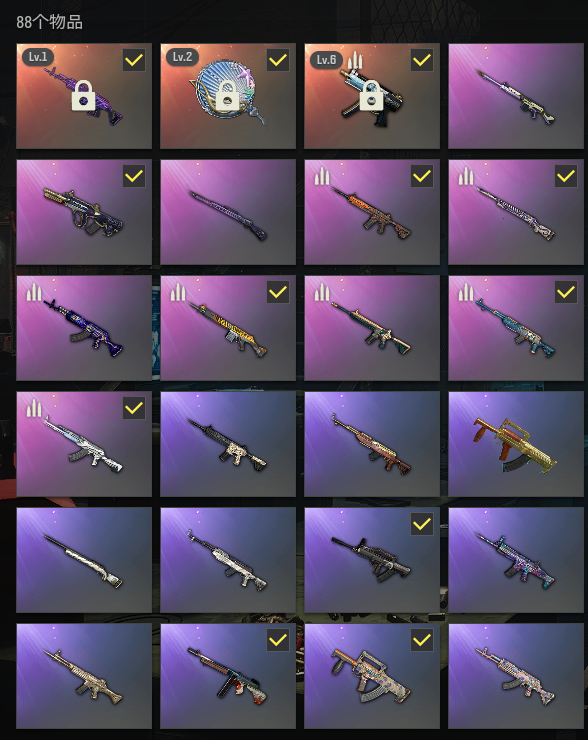Select the silver shotgun skin tile
This screenshot has height=740, width=588.
[84, 560]
